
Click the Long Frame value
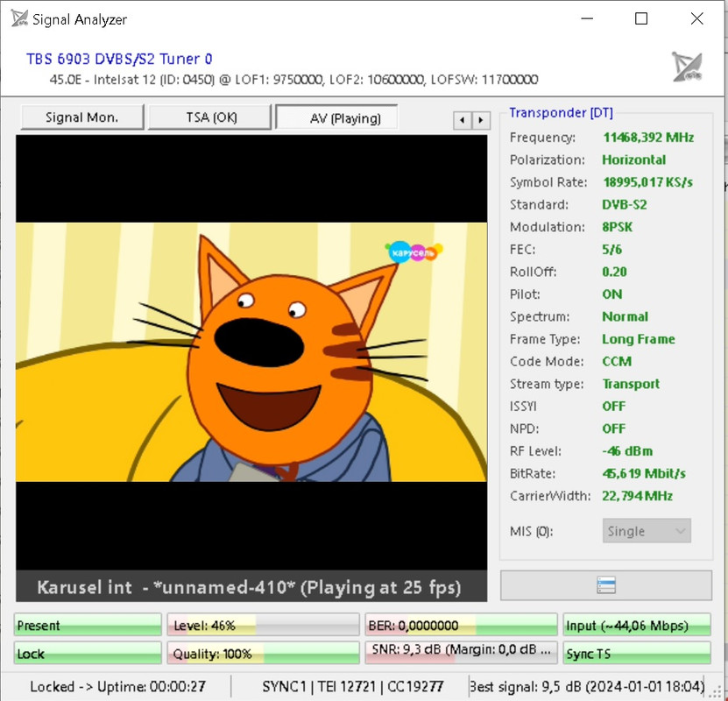point(639,339)
